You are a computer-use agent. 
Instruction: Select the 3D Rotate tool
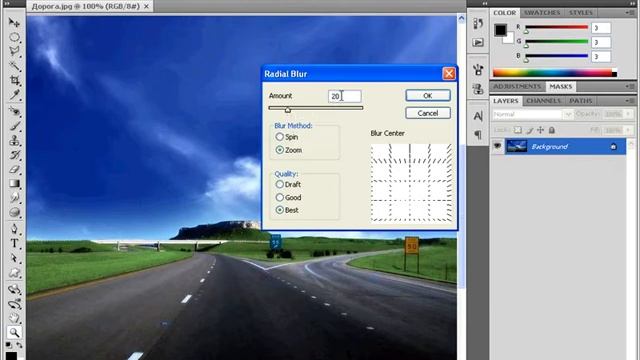[x=14, y=289]
